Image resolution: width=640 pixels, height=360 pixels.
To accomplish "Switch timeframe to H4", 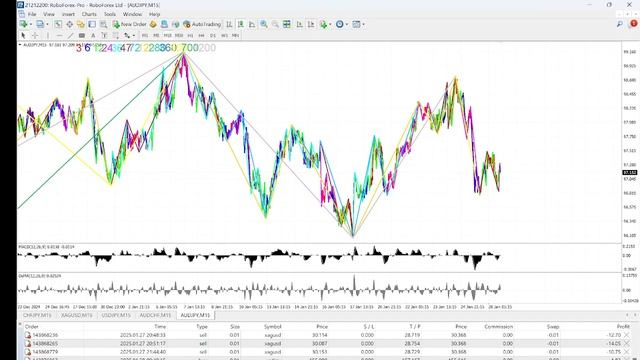I will [x=201, y=36].
